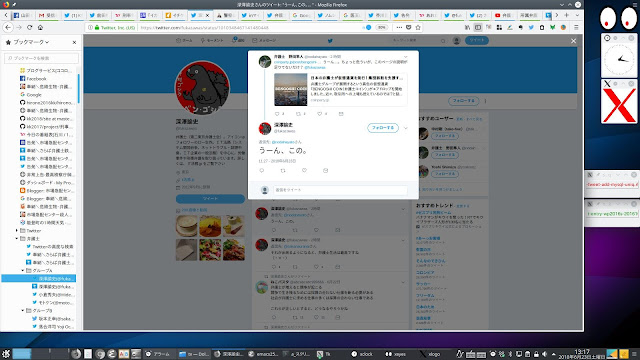Close the bookmarks sidebar
The height and width of the screenshot is (360, 640).
(x=74, y=42)
